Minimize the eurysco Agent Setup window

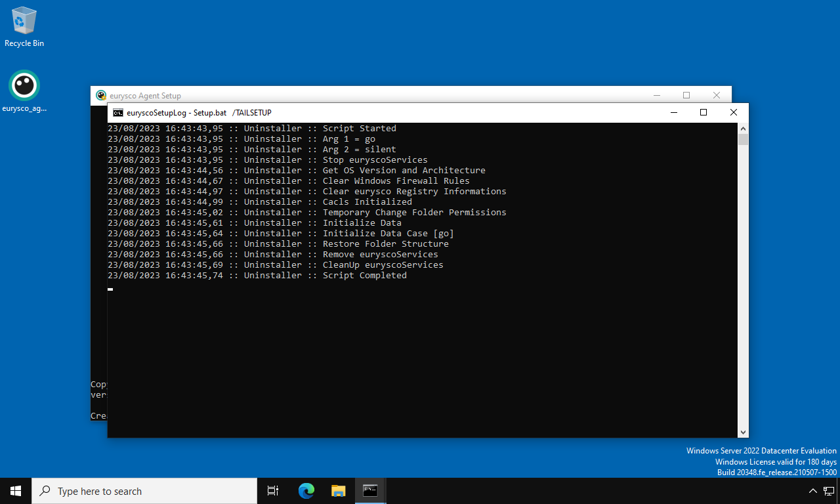(x=656, y=95)
